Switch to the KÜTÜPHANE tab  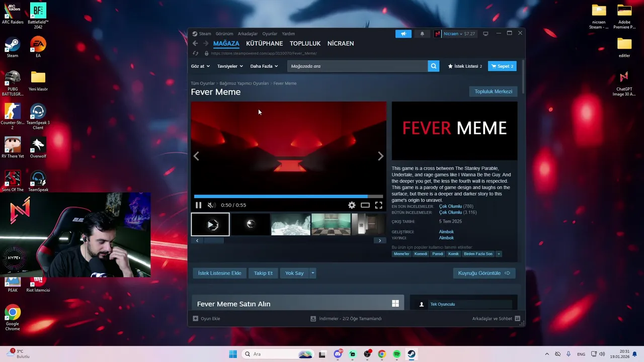pyautogui.click(x=264, y=43)
